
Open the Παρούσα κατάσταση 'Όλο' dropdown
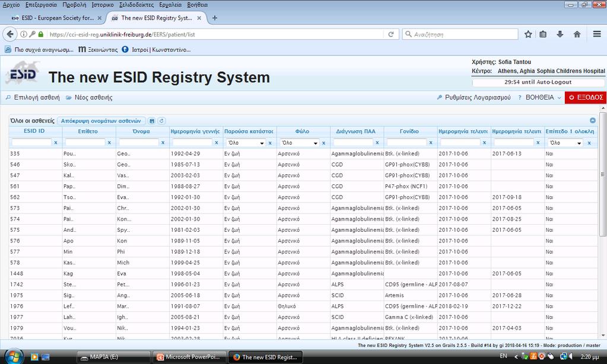point(246,143)
